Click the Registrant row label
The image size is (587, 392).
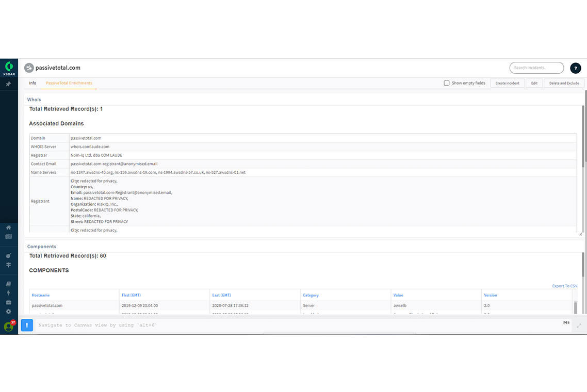pyautogui.click(x=40, y=202)
